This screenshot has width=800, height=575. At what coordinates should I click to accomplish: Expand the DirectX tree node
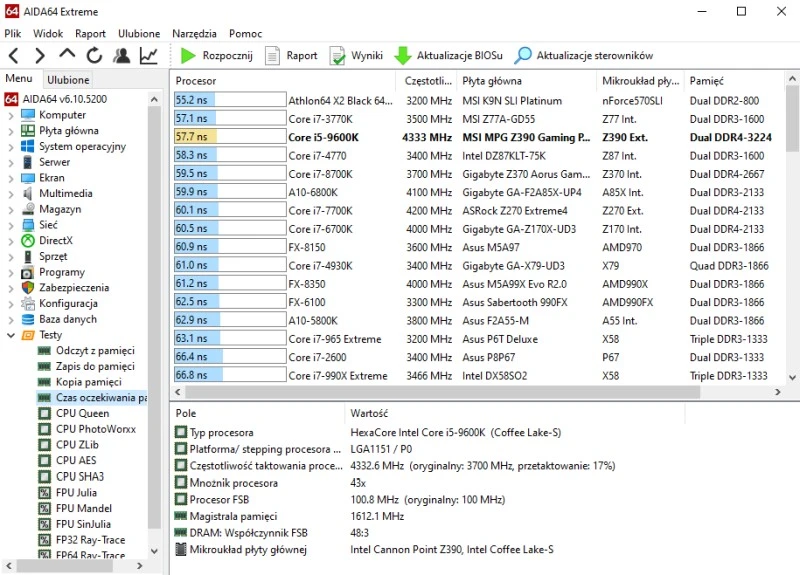click(11, 241)
